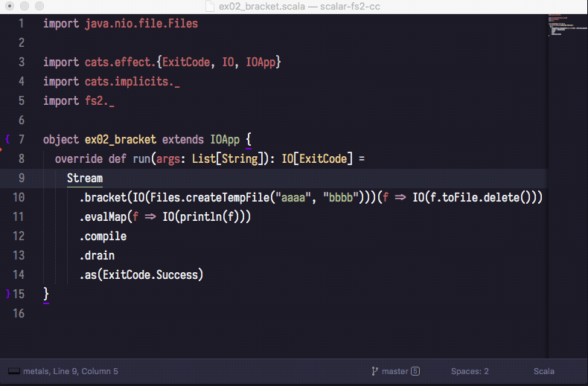Image resolution: width=588 pixels, height=386 pixels.
Task: Click the modified files count badge 5
Action: point(415,371)
